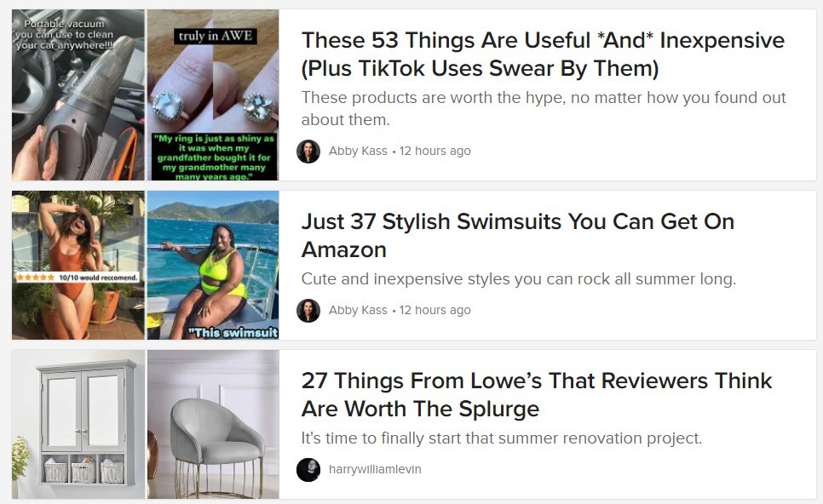Image resolution: width=823 pixels, height=504 pixels.
Task: Open the gray bathroom wall cabinet thumbnail
Action: (x=78, y=424)
